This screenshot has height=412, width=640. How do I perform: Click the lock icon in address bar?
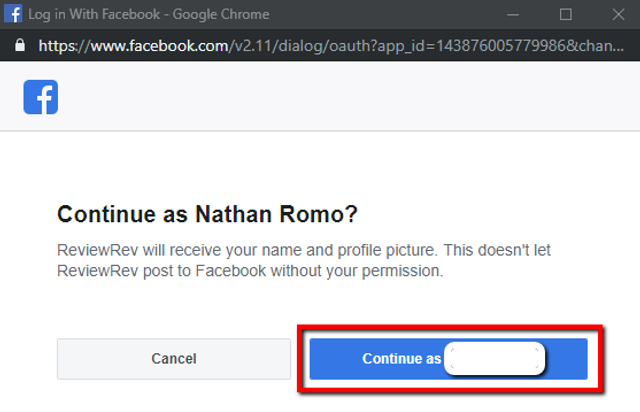(20, 45)
